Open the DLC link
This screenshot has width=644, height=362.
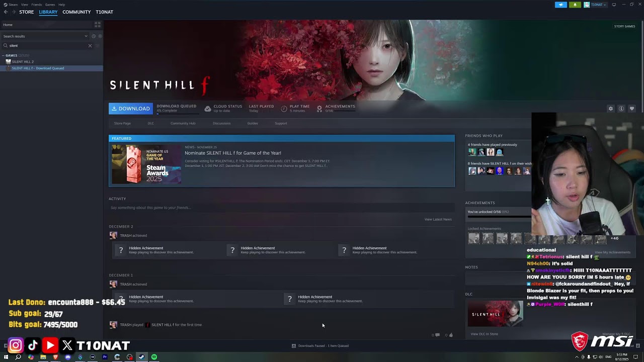[150, 123]
